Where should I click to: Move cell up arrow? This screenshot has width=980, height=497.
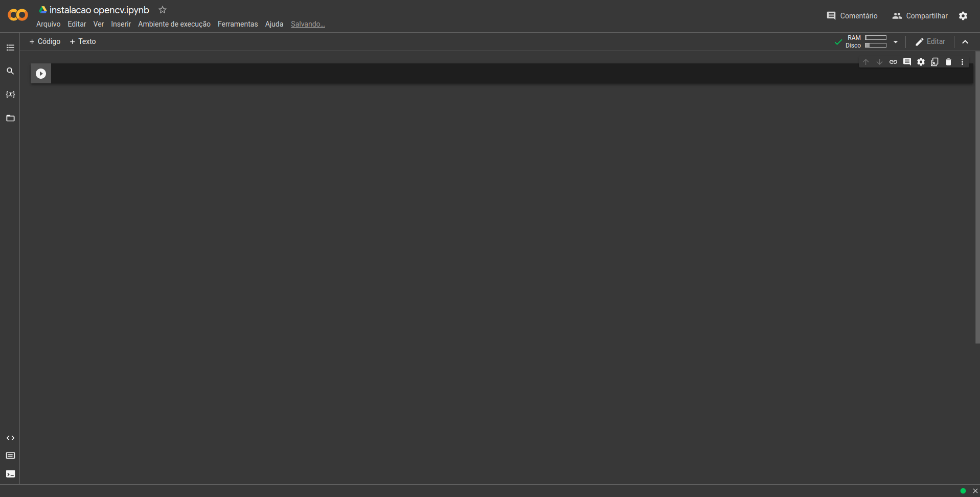coord(865,62)
